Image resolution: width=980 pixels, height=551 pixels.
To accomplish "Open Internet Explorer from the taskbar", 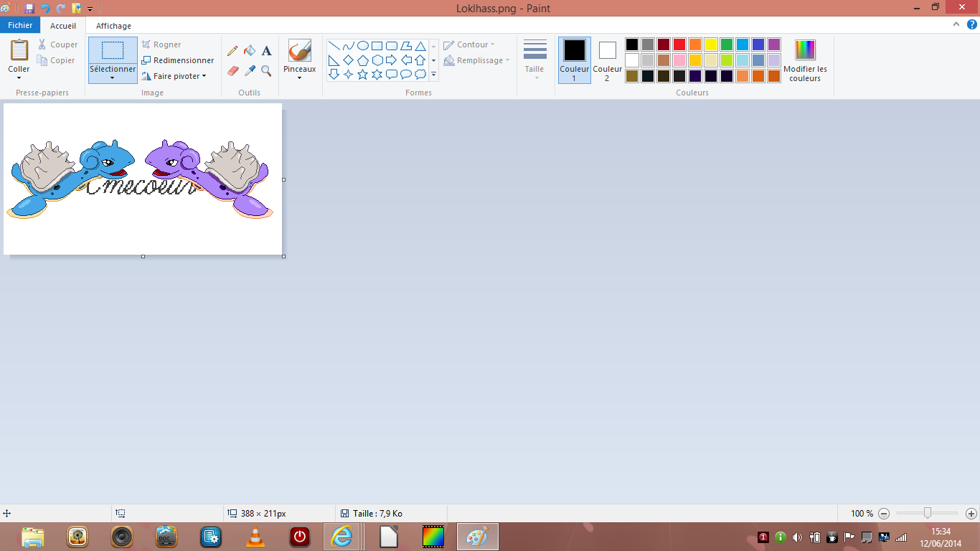I will click(x=342, y=537).
